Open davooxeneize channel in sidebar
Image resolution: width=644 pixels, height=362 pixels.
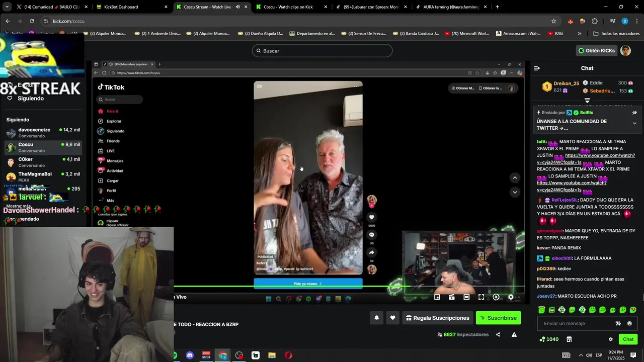tap(43, 133)
